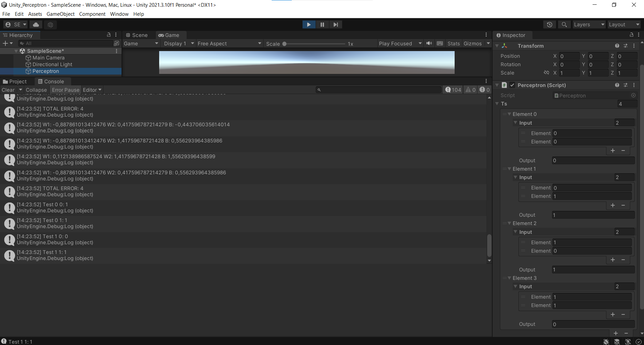Remove an input from Element 3 list
The height and width of the screenshot is (345, 644).
[x=623, y=314]
